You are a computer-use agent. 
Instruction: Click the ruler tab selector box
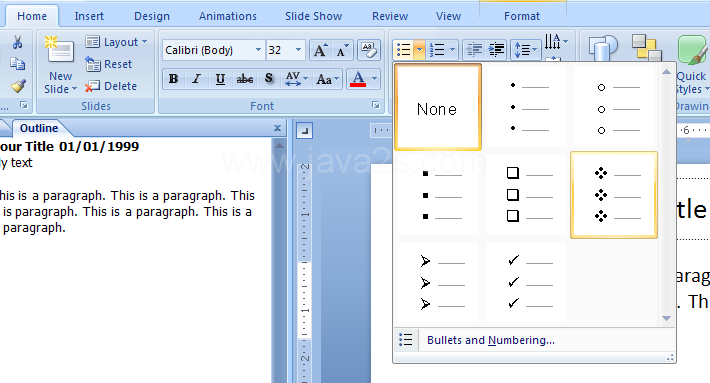click(304, 131)
